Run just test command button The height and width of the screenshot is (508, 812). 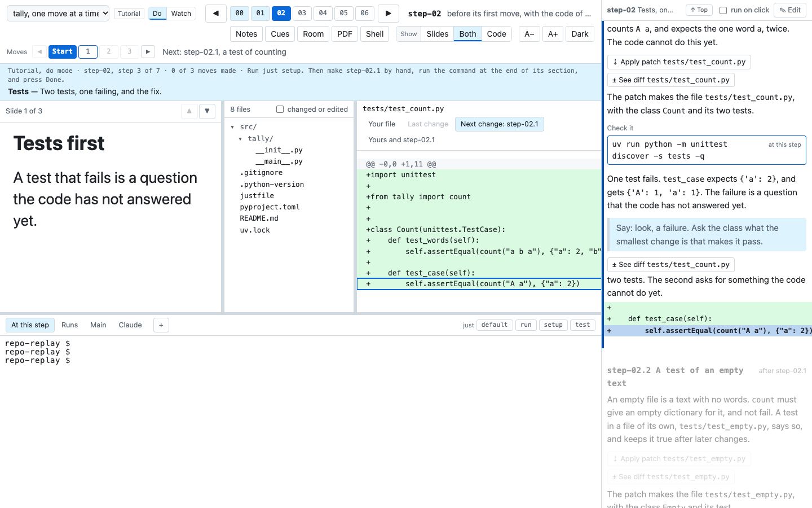click(x=582, y=325)
